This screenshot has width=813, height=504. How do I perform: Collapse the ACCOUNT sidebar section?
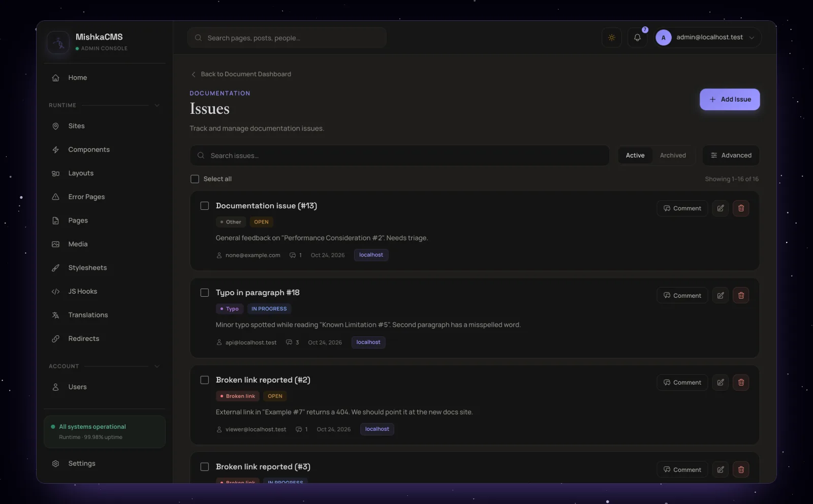[x=157, y=366]
